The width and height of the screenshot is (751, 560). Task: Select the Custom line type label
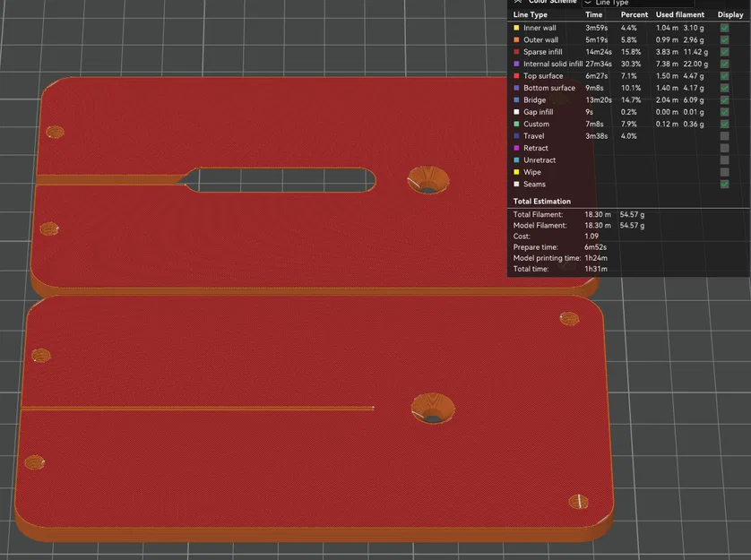point(537,124)
